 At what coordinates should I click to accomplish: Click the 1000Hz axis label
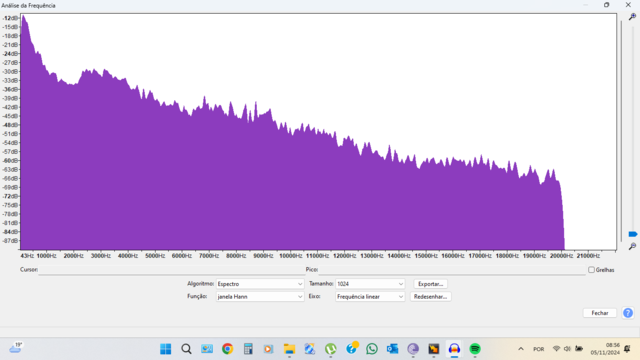pyautogui.click(x=47, y=256)
